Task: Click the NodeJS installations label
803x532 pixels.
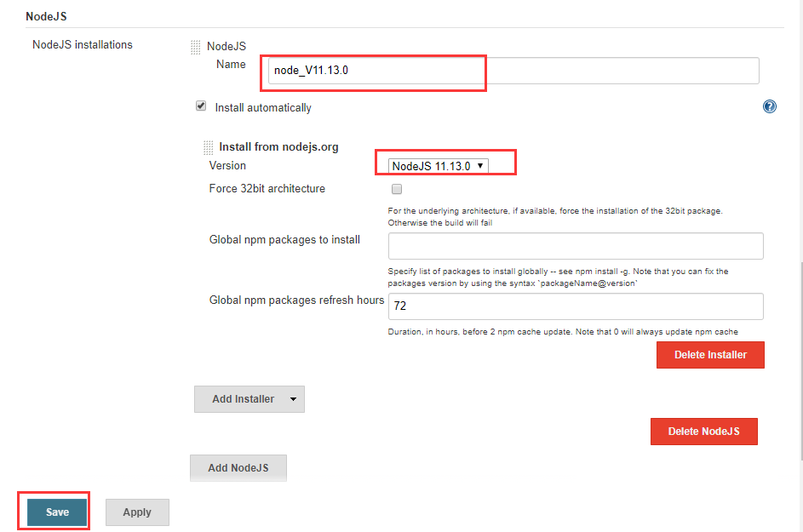Action: pyautogui.click(x=83, y=44)
